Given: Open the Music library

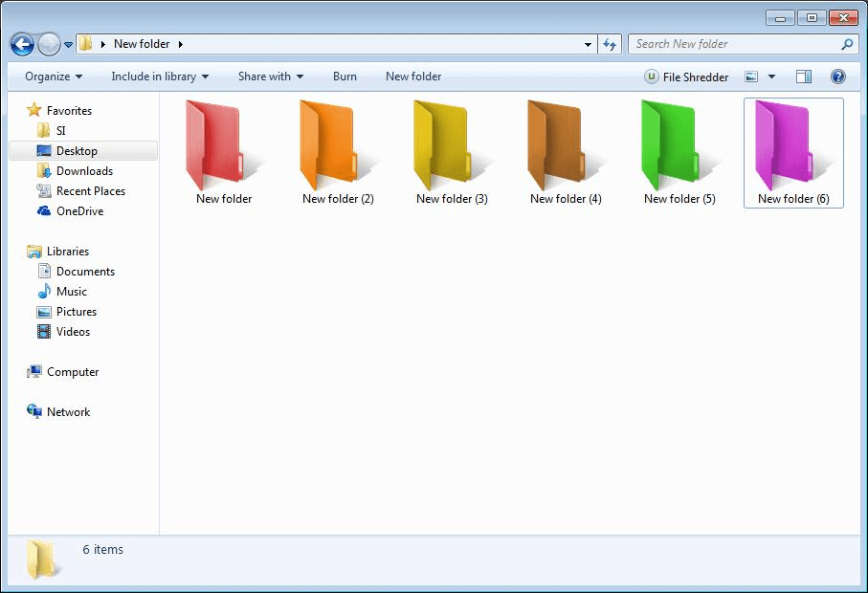Looking at the screenshot, I should 61,292.
